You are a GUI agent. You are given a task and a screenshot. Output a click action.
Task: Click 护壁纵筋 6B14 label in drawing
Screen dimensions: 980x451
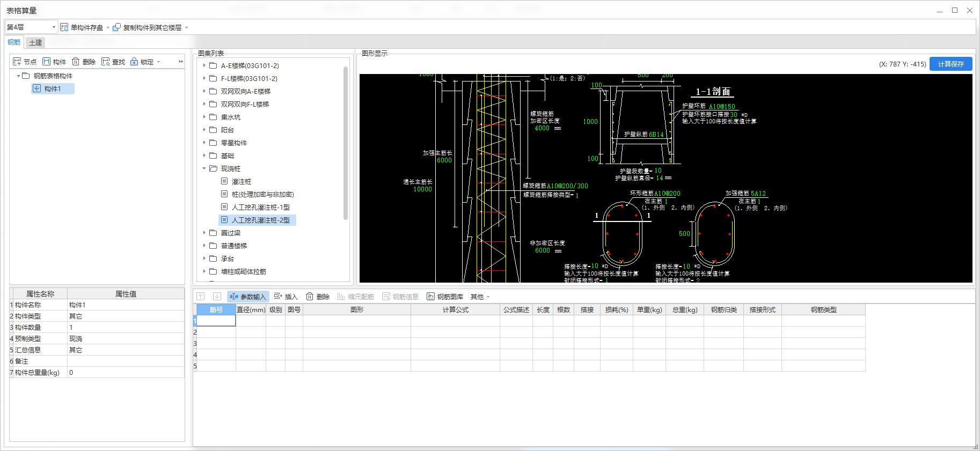[643, 135]
